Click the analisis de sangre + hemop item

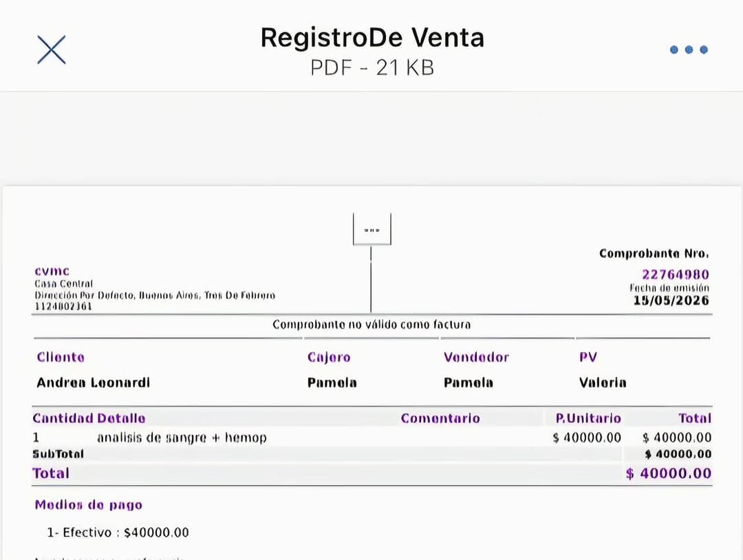(x=182, y=438)
